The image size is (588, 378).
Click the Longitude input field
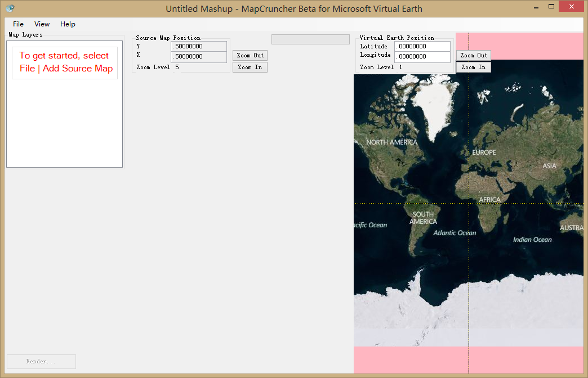point(422,57)
